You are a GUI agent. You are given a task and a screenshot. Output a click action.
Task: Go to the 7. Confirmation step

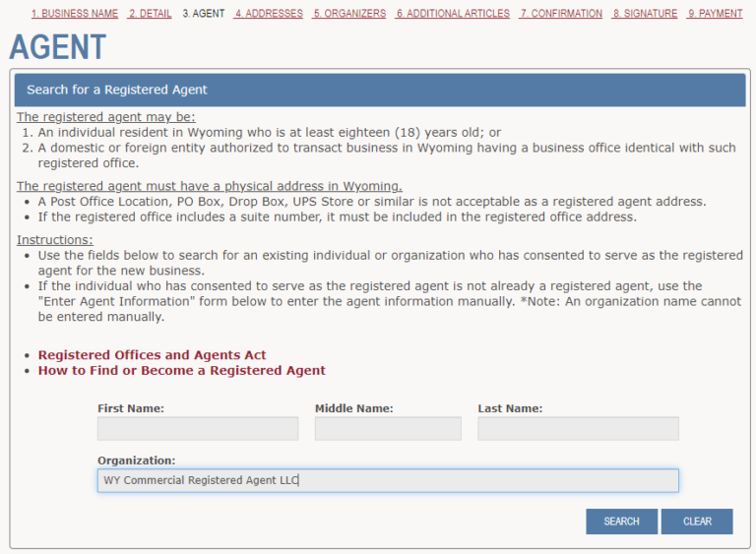coord(561,14)
